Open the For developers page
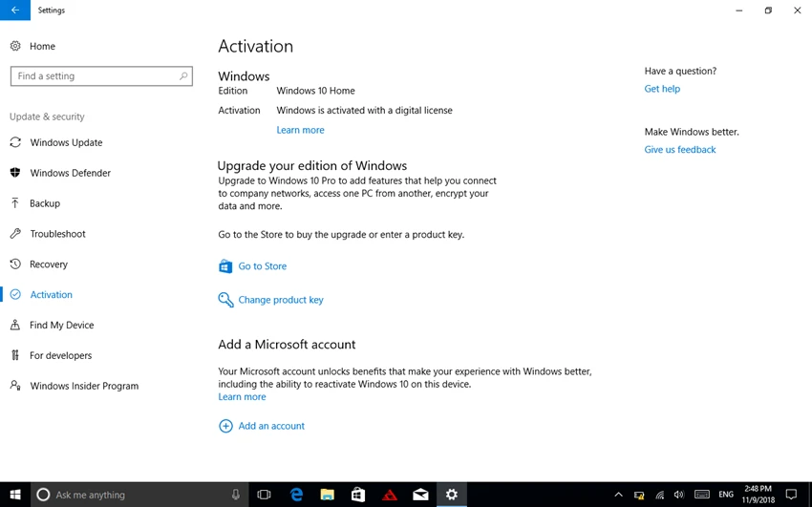The width and height of the screenshot is (812, 507). (x=60, y=355)
